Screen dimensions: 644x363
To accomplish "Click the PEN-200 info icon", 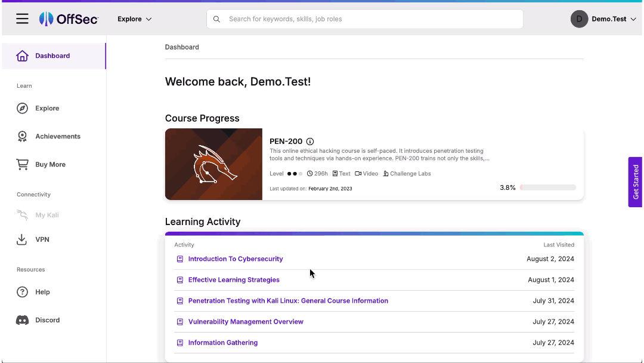I will point(309,141).
